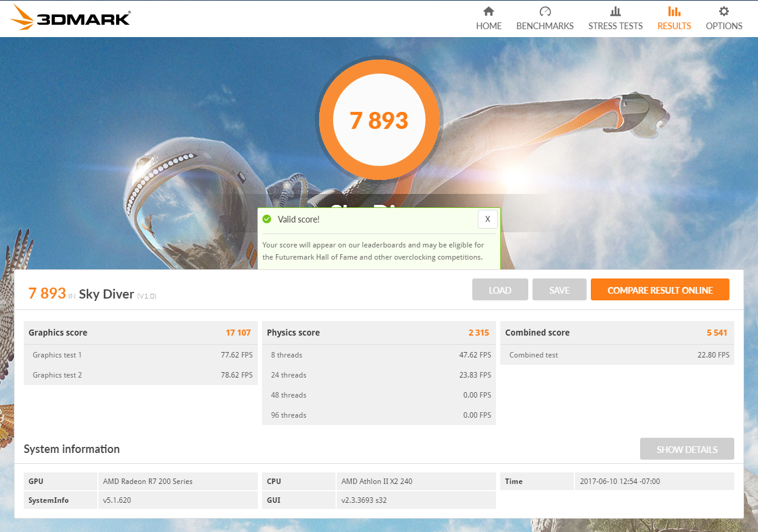This screenshot has width=758, height=532.
Task: Click the SHOW DETAILS button
Action: click(687, 449)
